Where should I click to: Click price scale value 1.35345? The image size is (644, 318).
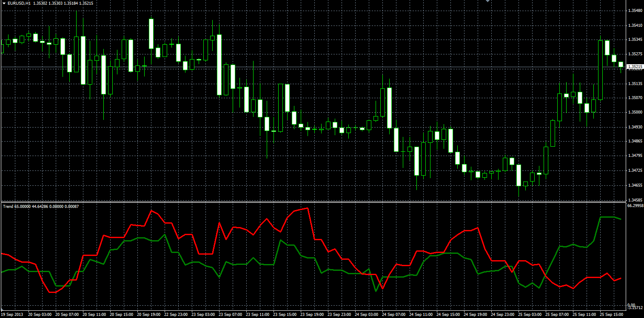635,40
